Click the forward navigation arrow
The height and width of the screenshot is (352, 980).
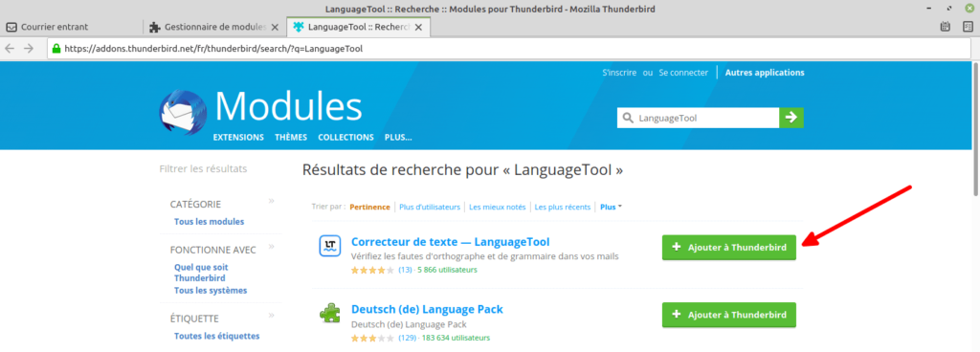tap(28, 48)
